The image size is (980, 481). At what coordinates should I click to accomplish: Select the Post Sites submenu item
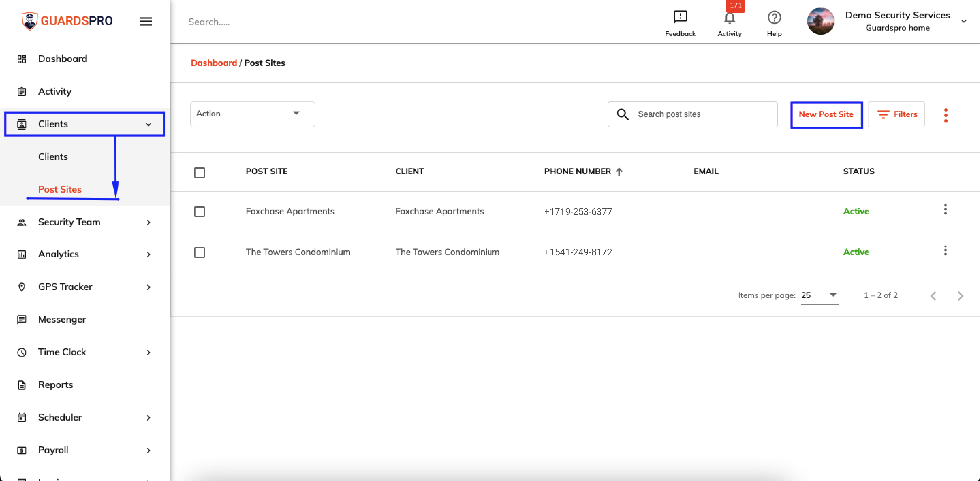(x=60, y=190)
